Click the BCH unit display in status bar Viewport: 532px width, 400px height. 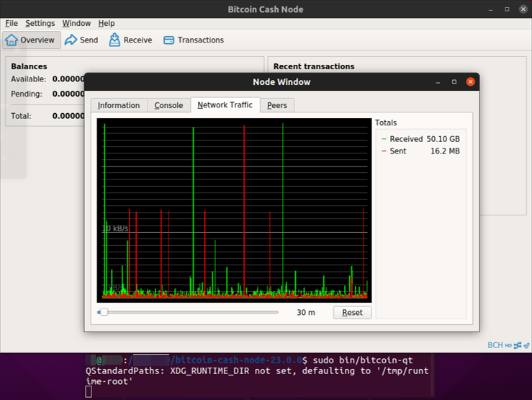coord(495,346)
